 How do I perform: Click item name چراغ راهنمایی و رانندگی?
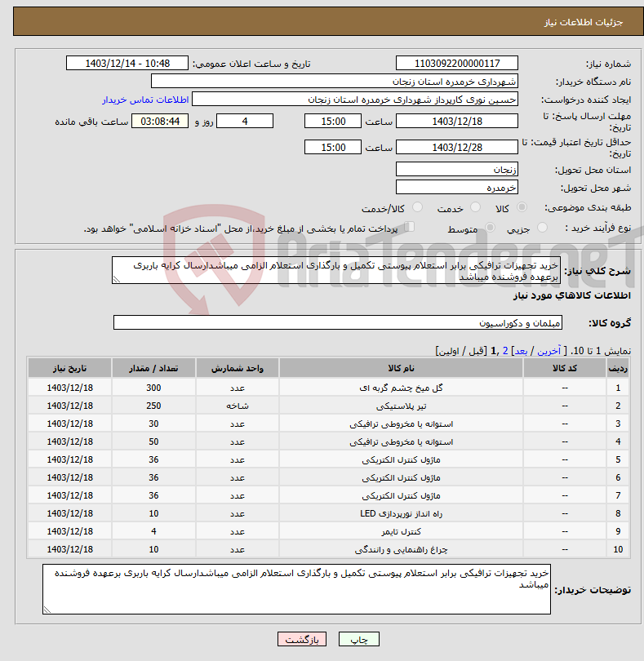(401, 550)
